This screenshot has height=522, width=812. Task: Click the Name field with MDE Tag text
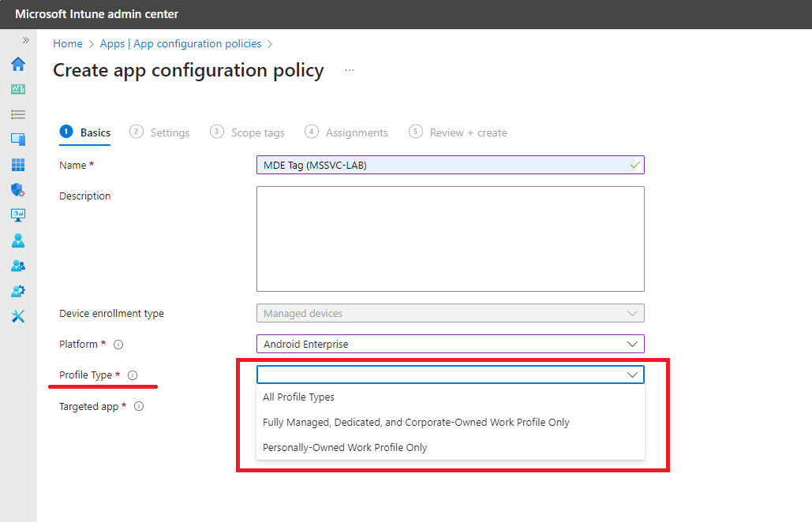pyautogui.click(x=451, y=165)
